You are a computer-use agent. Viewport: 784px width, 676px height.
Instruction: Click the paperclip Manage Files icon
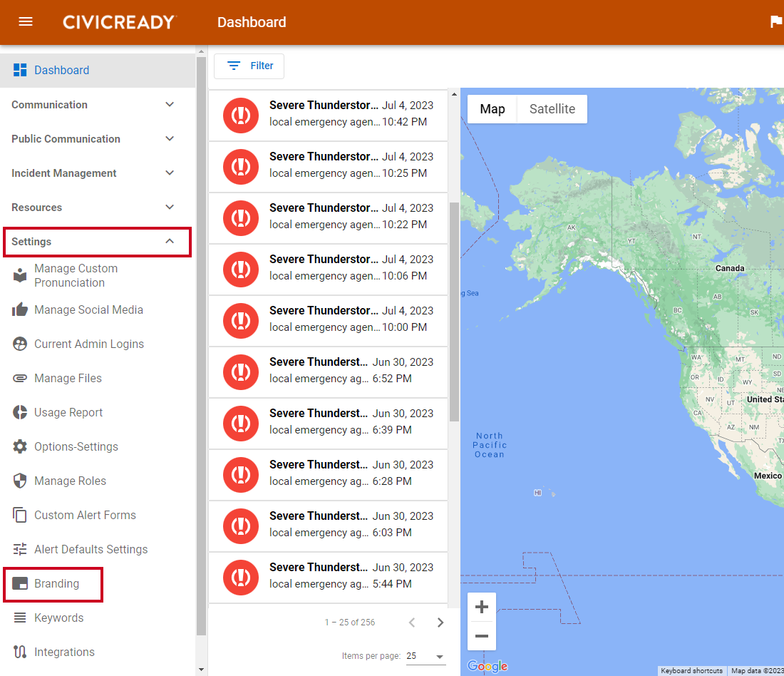(20, 378)
